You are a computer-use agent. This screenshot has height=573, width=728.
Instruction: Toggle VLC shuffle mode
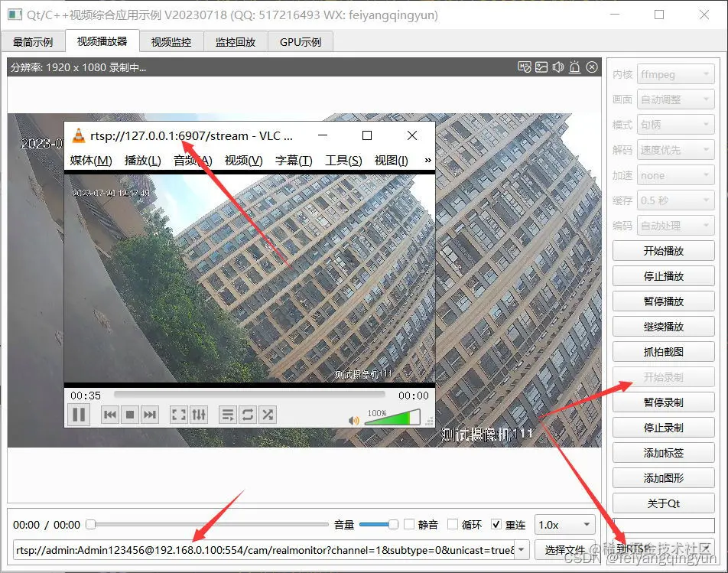click(268, 415)
